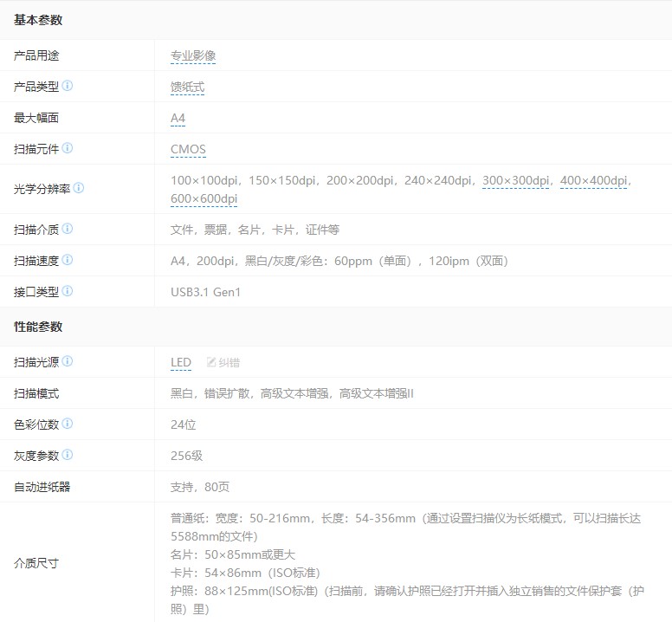The height and width of the screenshot is (622, 672).
Task: Click the 240×240dpi resolution text
Action: coord(438,180)
